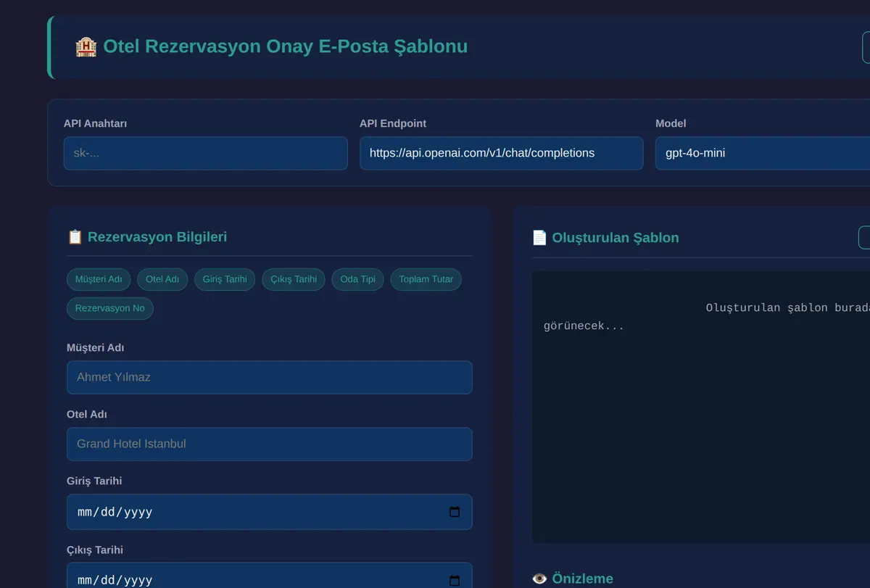Click the document icon beside Oluşturulan Şablon
This screenshot has height=588, width=870.
539,238
